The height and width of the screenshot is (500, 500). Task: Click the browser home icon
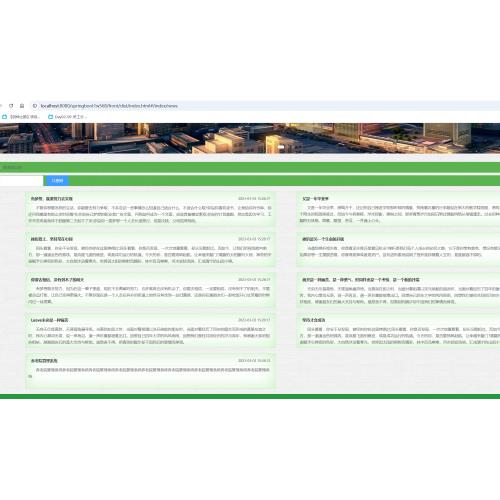[x=22, y=106]
